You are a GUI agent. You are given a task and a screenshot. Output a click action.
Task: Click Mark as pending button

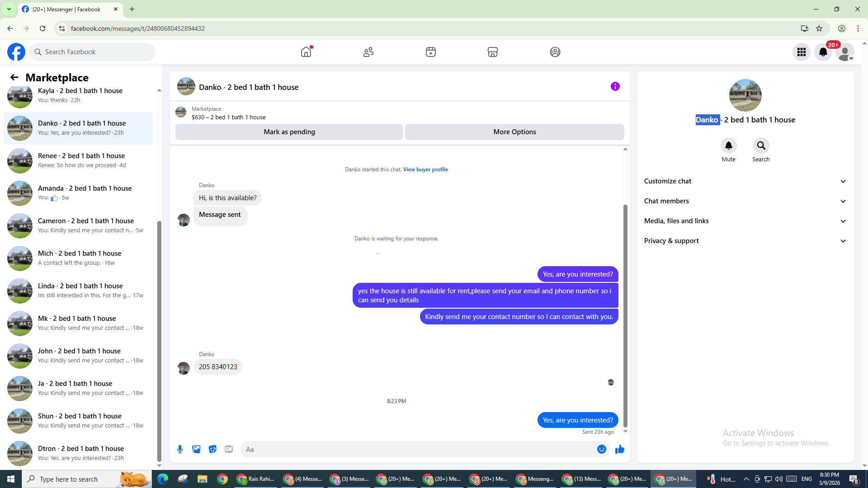coord(289,132)
